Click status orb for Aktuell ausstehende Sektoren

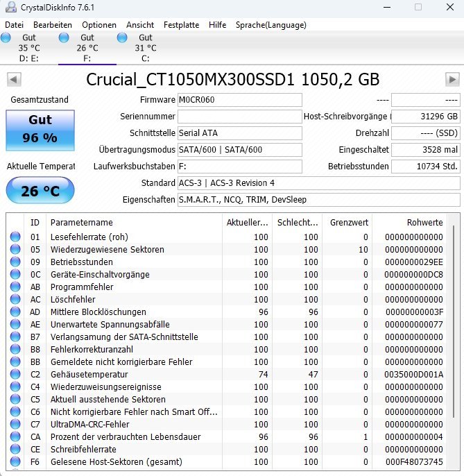(x=15, y=399)
